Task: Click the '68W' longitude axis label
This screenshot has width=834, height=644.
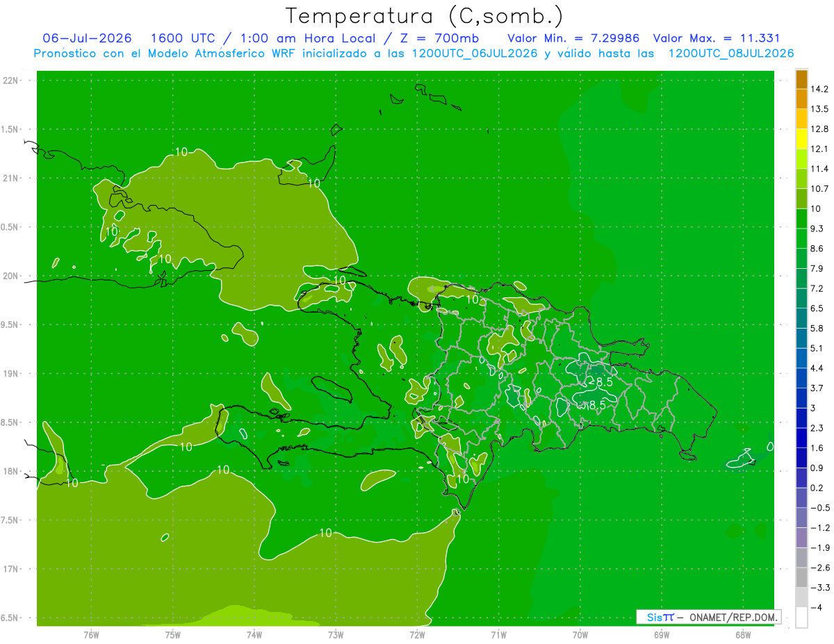Action: click(x=743, y=635)
